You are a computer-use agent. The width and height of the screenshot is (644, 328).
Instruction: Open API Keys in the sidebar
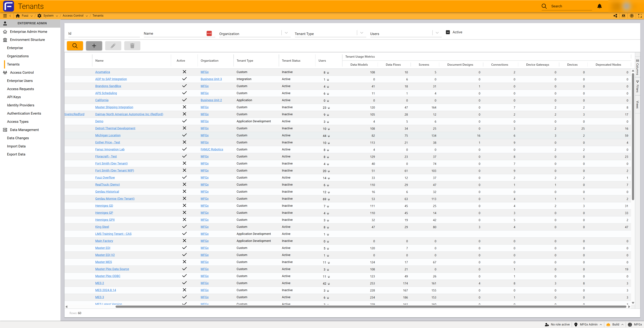pyautogui.click(x=14, y=97)
